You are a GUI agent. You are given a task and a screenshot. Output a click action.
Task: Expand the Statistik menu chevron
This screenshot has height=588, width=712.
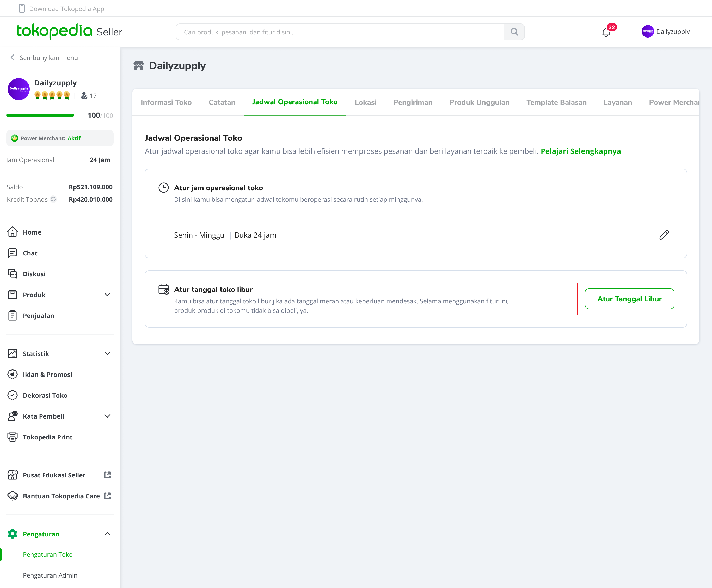[107, 354]
